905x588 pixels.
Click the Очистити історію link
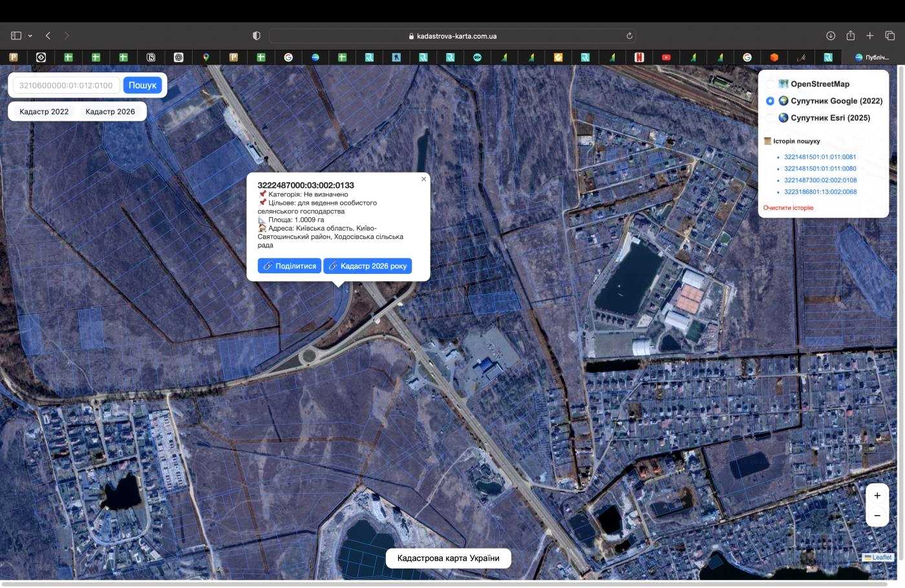pos(788,208)
